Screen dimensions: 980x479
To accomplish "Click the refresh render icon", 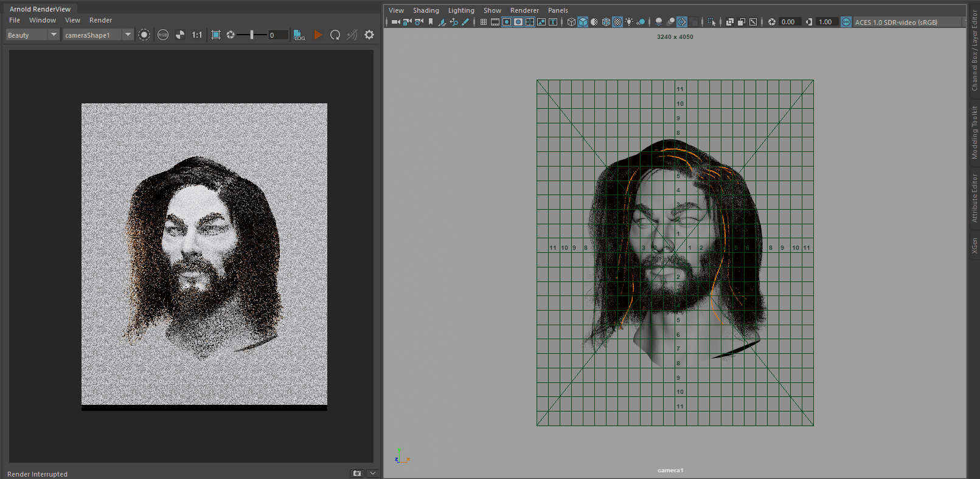I will pyautogui.click(x=335, y=35).
